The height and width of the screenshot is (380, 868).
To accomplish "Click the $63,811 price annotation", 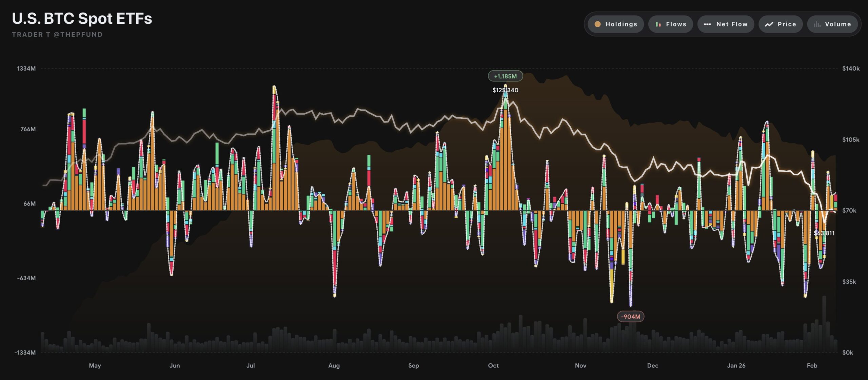I will [x=824, y=233].
